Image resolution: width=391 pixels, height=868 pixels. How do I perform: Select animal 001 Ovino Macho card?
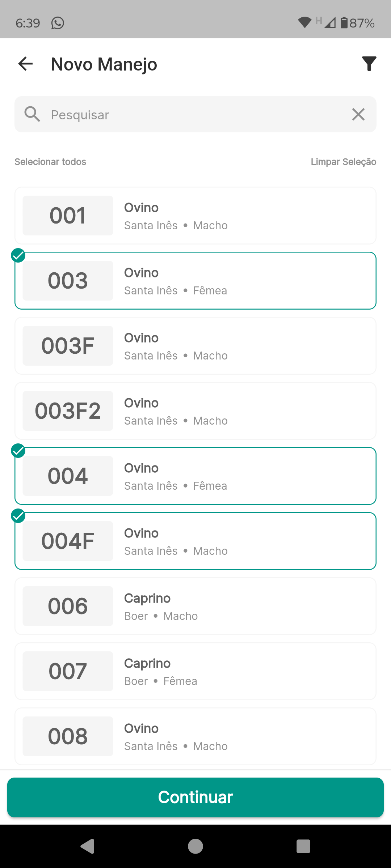click(x=195, y=216)
